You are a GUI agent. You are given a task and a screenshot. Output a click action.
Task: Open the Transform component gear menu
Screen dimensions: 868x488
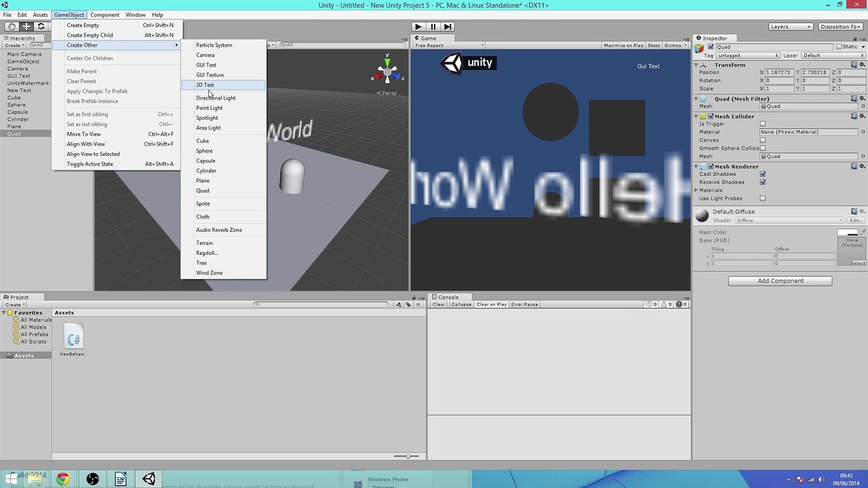click(863, 65)
